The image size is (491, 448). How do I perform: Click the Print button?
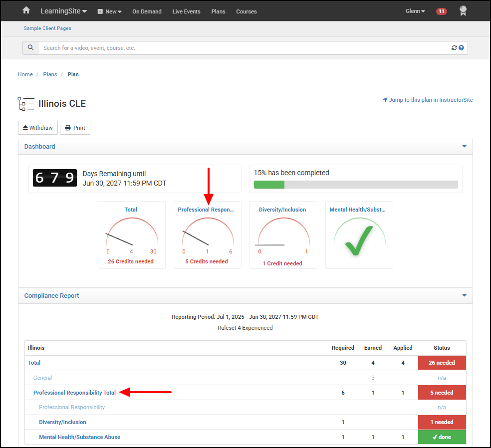[x=75, y=128]
